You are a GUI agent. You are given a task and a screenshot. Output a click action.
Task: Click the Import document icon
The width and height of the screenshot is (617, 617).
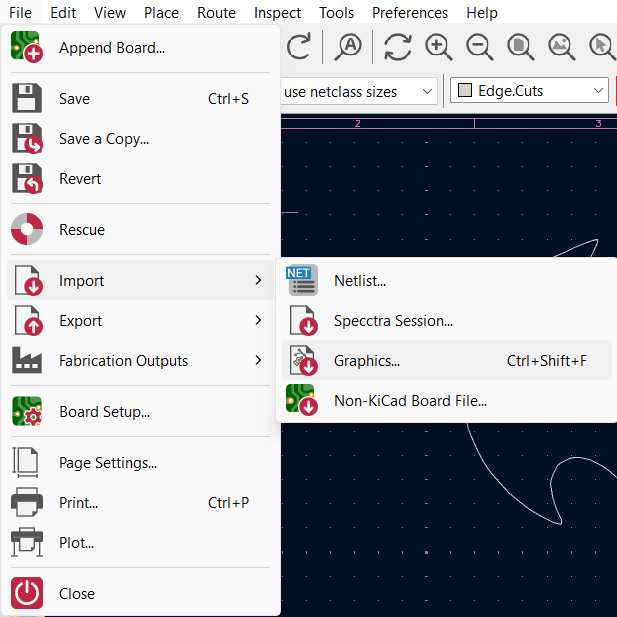tap(28, 280)
